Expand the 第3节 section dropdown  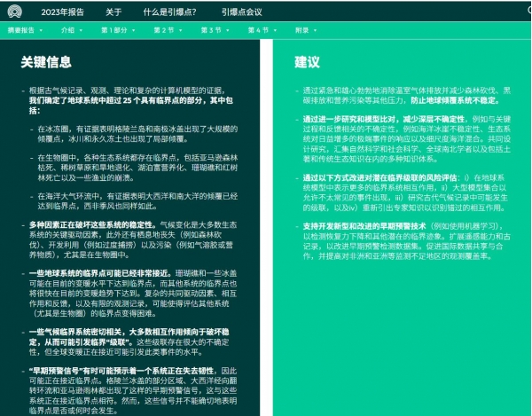tap(213, 29)
